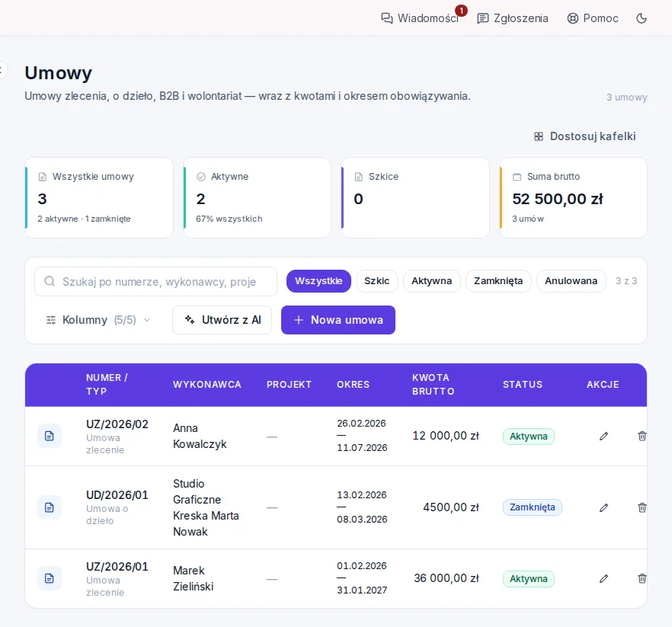Select the Zamknięta filter chip

coord(498,281)
